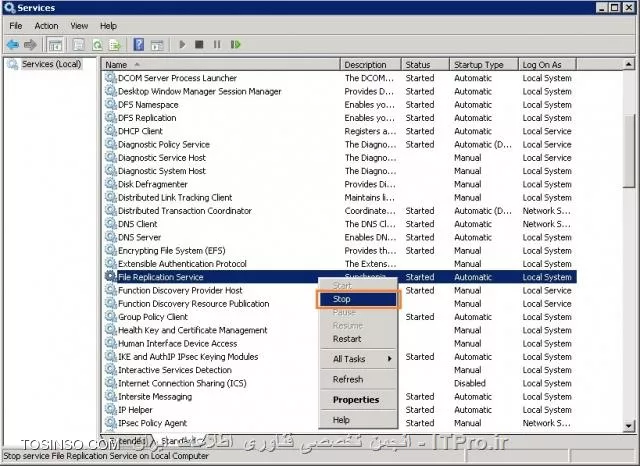Sort by the Log On As column header

point(547,64)
